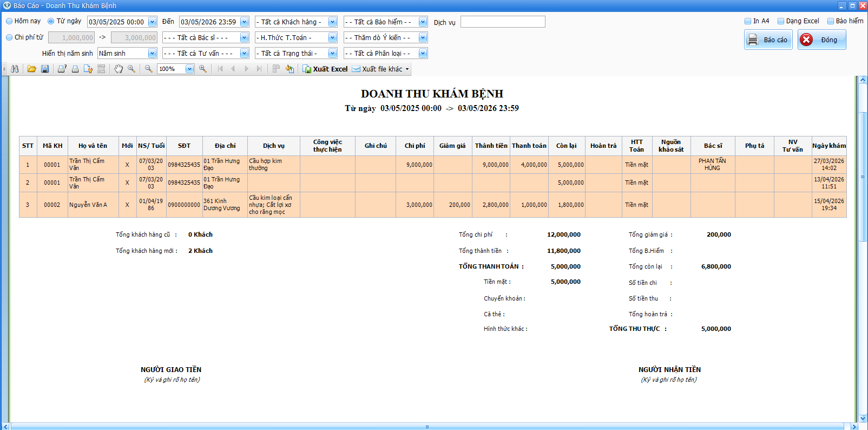Viewport: 868px width, 430px height.
Task: Enable the Dạng Excel checkbox
Action: pyautogui.click(x=781, y=21)
